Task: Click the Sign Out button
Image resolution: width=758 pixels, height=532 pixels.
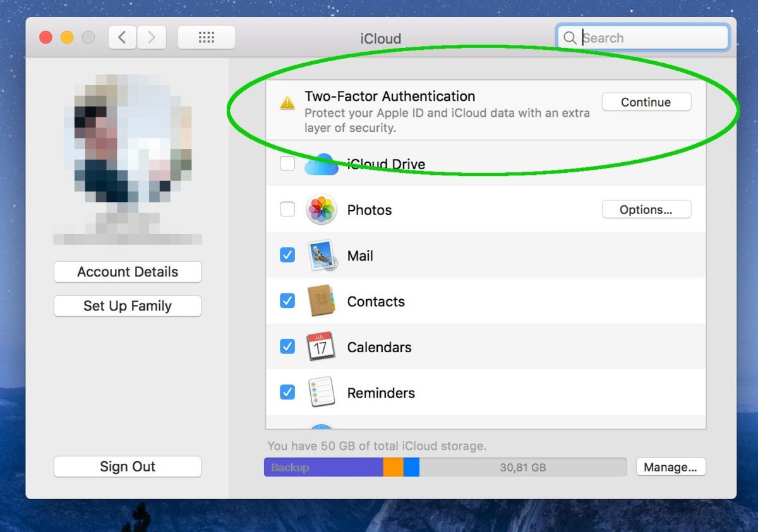Action: 128,467
